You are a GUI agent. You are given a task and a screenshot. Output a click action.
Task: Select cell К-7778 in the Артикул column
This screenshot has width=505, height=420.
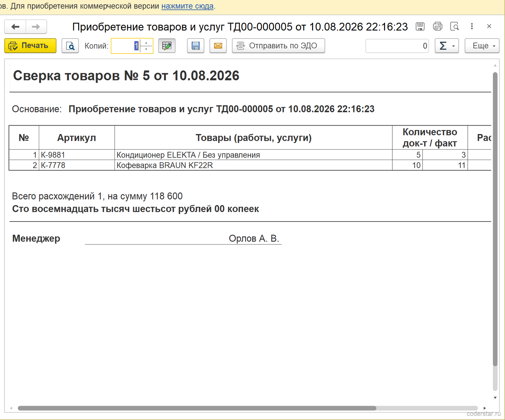[x=77, y=165]
